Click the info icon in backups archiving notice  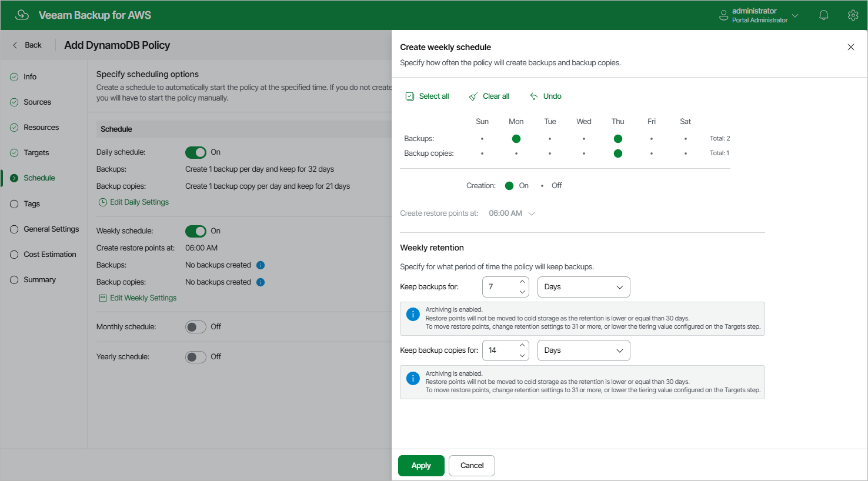tap(413, 314)
